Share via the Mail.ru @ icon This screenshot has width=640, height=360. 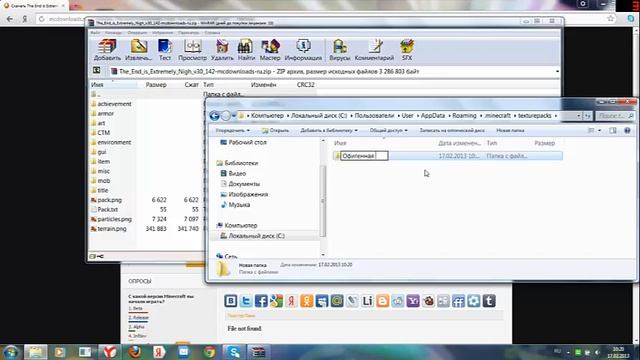pyautogui.click(x=337, y=301)
